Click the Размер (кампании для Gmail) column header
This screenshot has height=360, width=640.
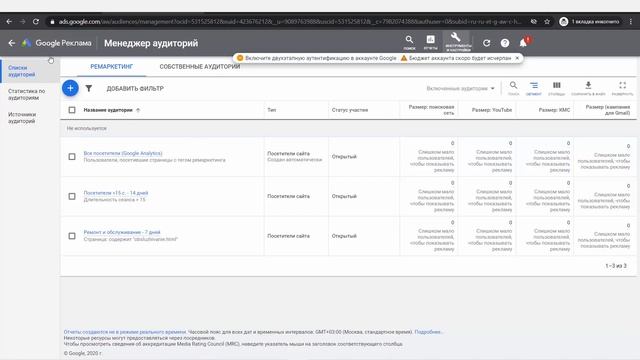608,110
